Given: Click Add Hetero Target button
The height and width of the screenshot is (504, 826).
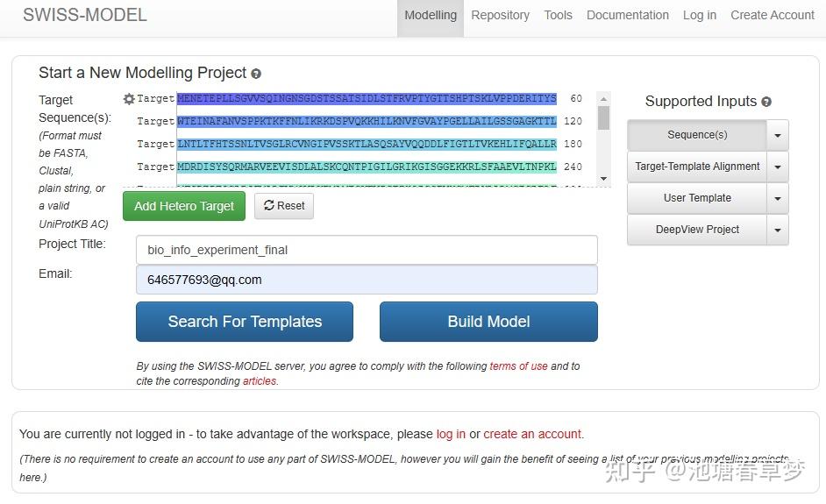Looking at the screenshot, I should point(184,206).
